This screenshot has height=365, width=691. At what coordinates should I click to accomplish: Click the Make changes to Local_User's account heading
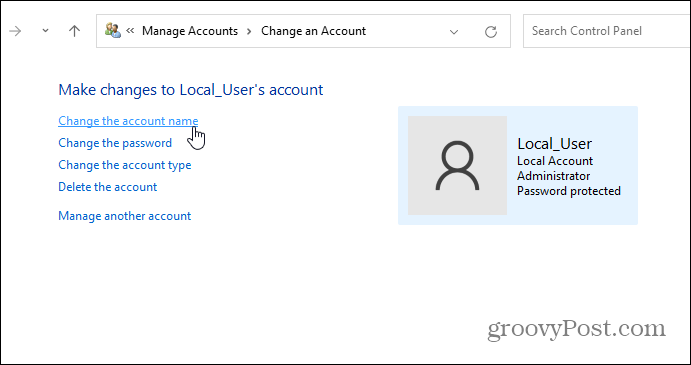coord(191,90)
